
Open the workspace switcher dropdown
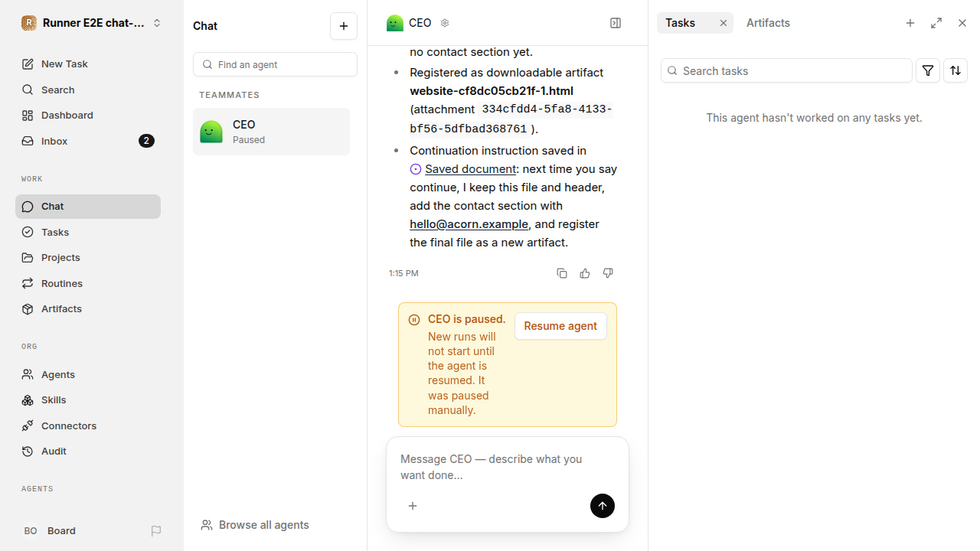[x=92, y=23]
